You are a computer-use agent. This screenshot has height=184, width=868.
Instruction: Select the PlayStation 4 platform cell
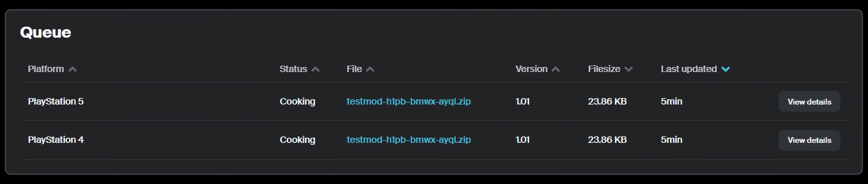tap(56, 140)
